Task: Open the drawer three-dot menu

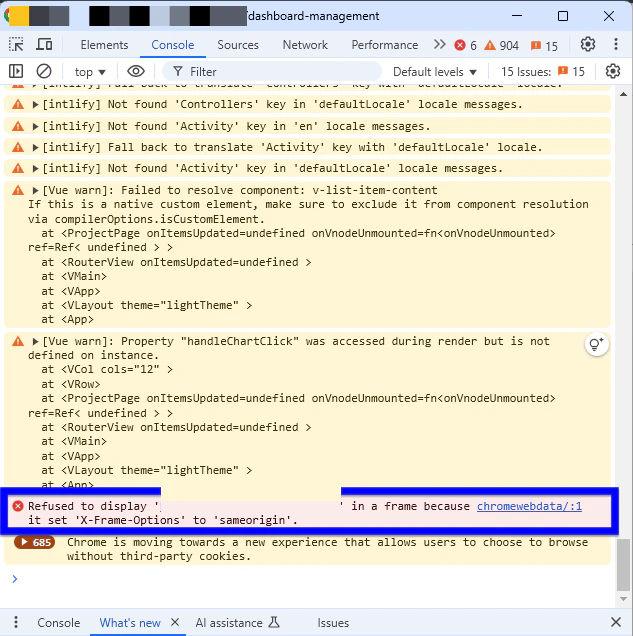Action: point(16,622)
